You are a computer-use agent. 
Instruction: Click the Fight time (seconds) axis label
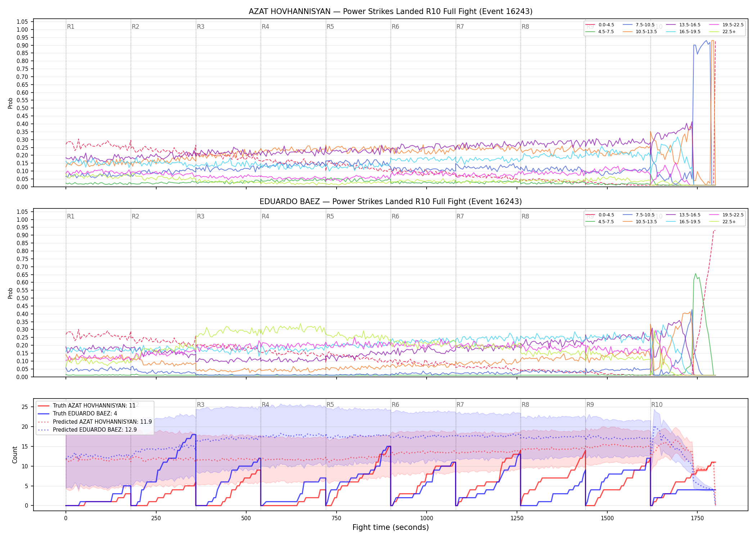(x=391, y=527)
